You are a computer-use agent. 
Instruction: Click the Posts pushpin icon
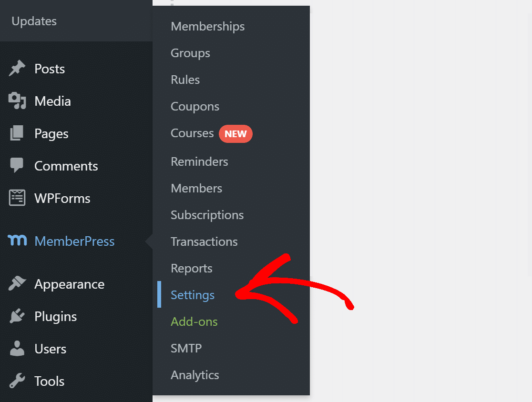coord(17,68)
